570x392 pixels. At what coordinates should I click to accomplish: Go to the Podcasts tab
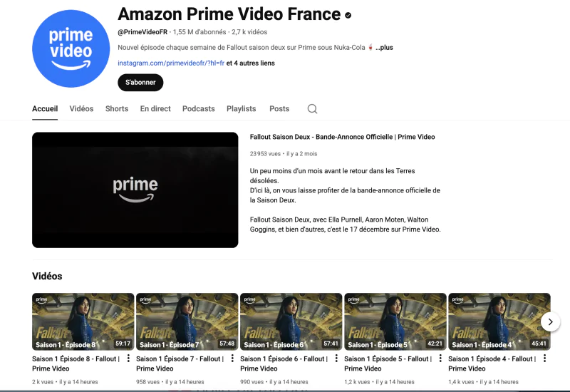pyautogui.click(x=199, y=109)
